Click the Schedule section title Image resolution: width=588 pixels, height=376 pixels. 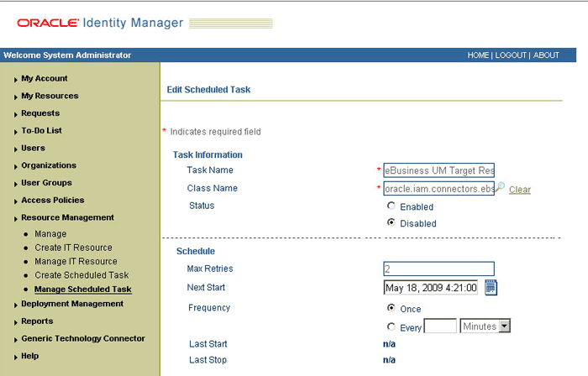pos(196,251)
